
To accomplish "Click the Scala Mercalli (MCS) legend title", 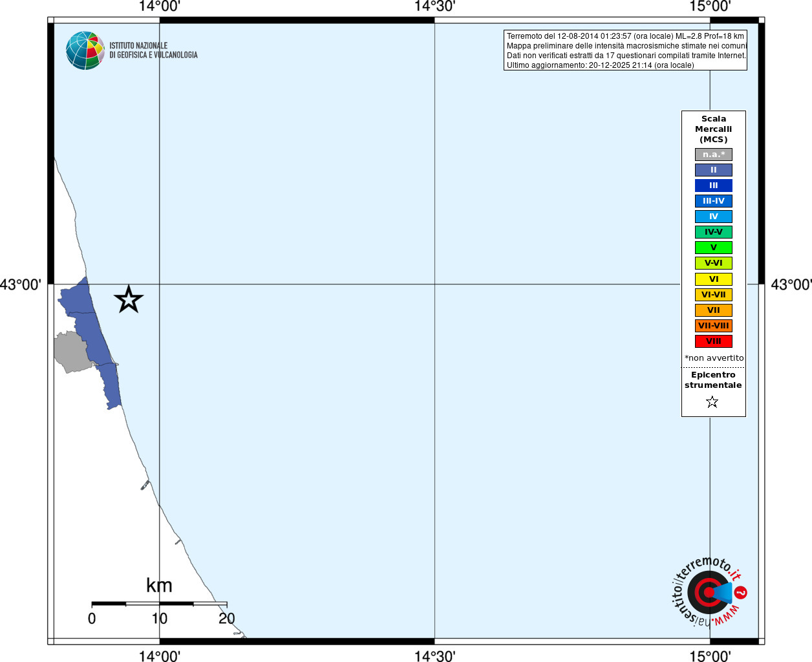I will [x=714, y=129].
